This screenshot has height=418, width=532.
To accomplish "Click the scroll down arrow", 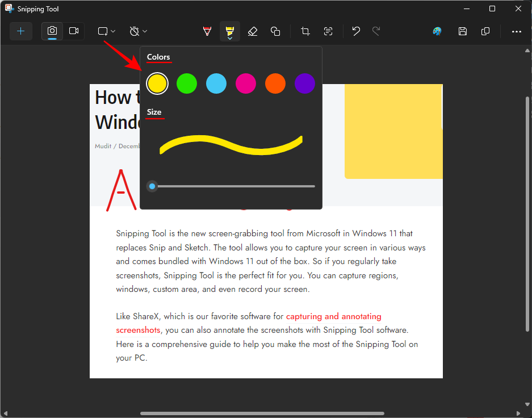I will click(527, 404).
